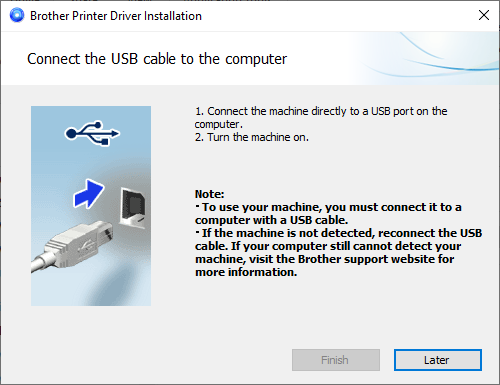
Task: Click the USB trident symbol in illustration
Action: [x=92, y=133]
